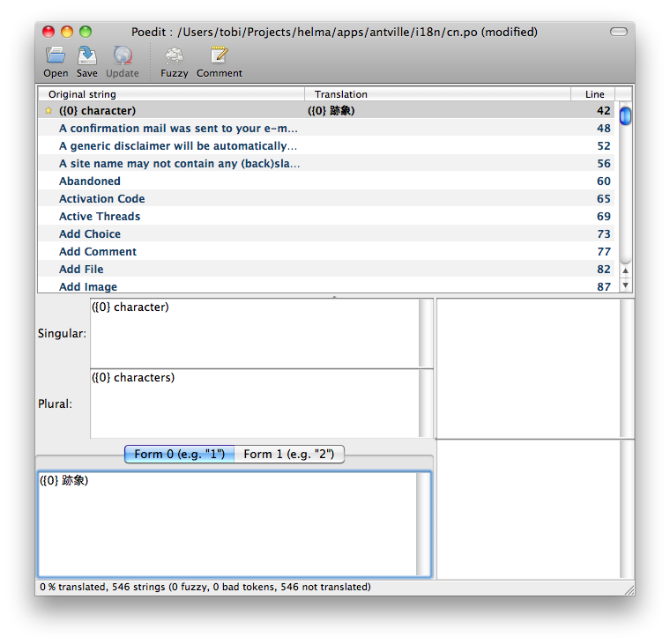Click into the translation text field

click(x=227, y=524)
